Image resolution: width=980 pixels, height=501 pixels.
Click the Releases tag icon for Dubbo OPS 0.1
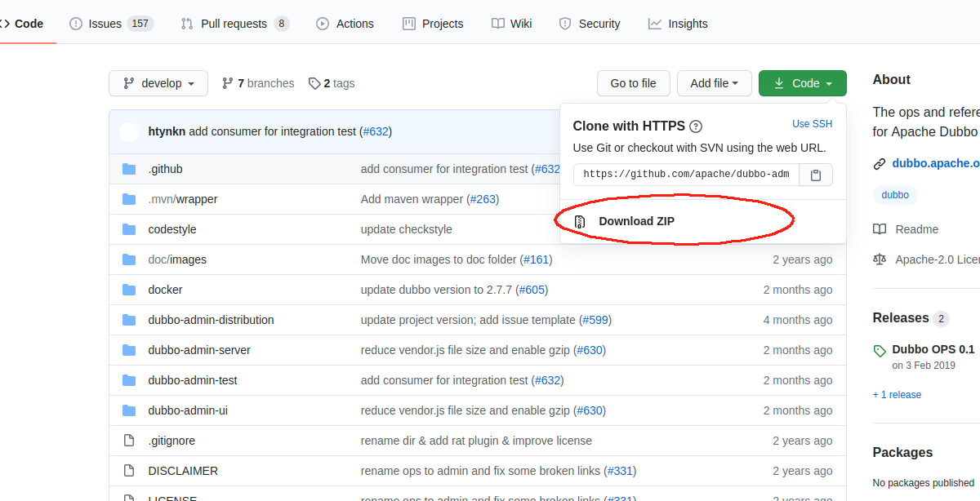(880, 351)
